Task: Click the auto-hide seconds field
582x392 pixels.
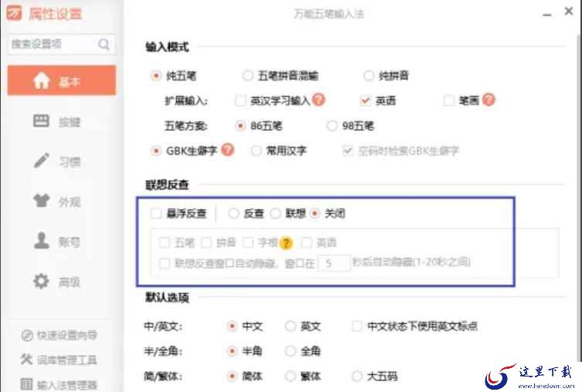Action: point(334,263)
